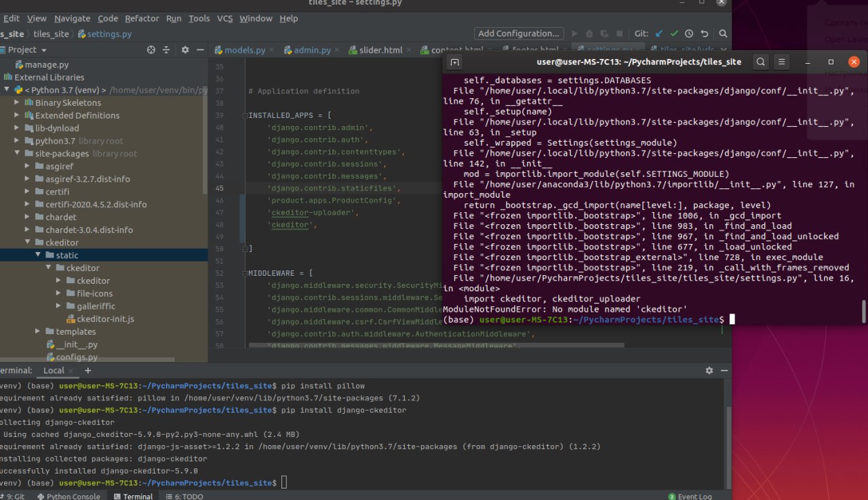This screenshot has height=500, width=868.
Task: Close the models.py editor tab
Action: coord(271,50)
